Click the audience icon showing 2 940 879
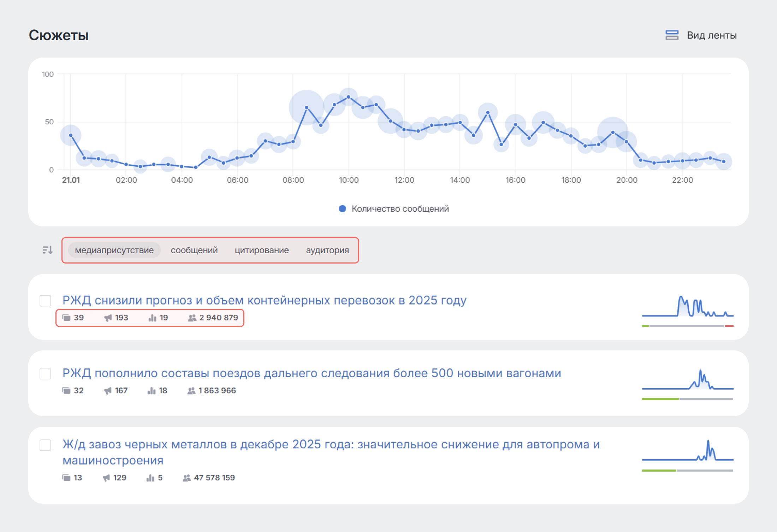 tap(192, 318)
